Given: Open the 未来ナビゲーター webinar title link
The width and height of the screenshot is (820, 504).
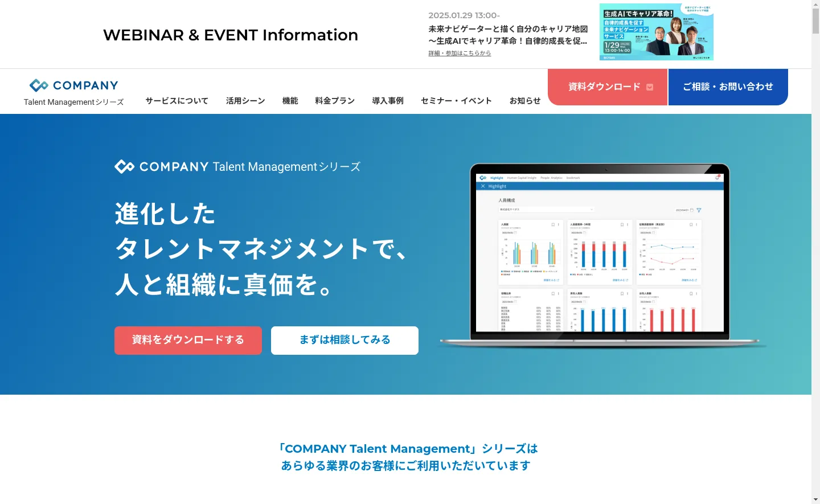Looking at the screenshot, I should pos(508,35).
